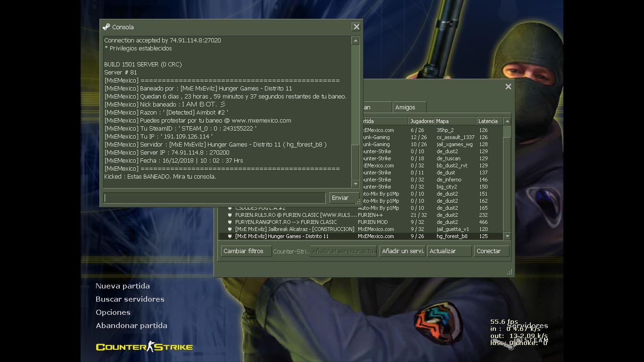Image resolution: width=644 pixels, height=362 pixels.
Task: Click the server list scrollbar up arrow
Action: [507, 121]
